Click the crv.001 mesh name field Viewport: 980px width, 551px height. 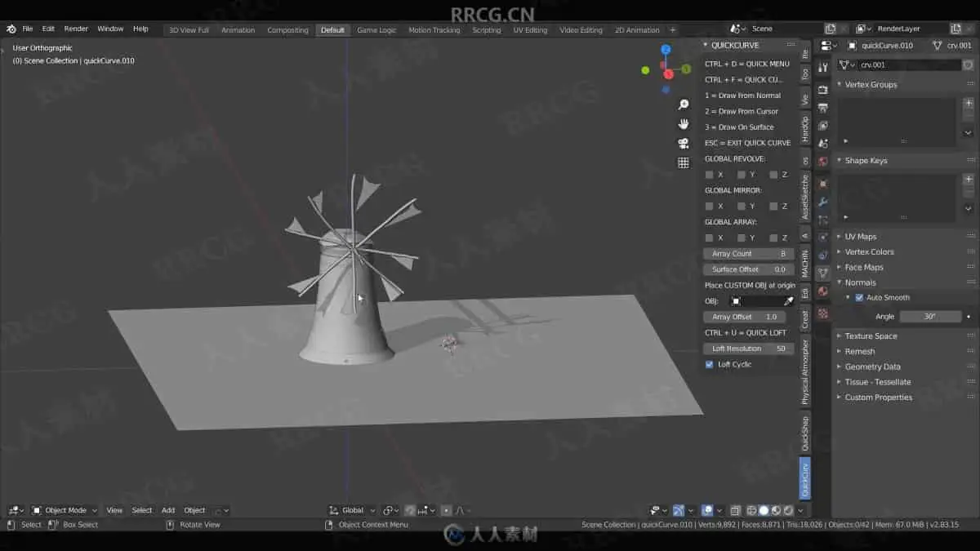point(908,64)
